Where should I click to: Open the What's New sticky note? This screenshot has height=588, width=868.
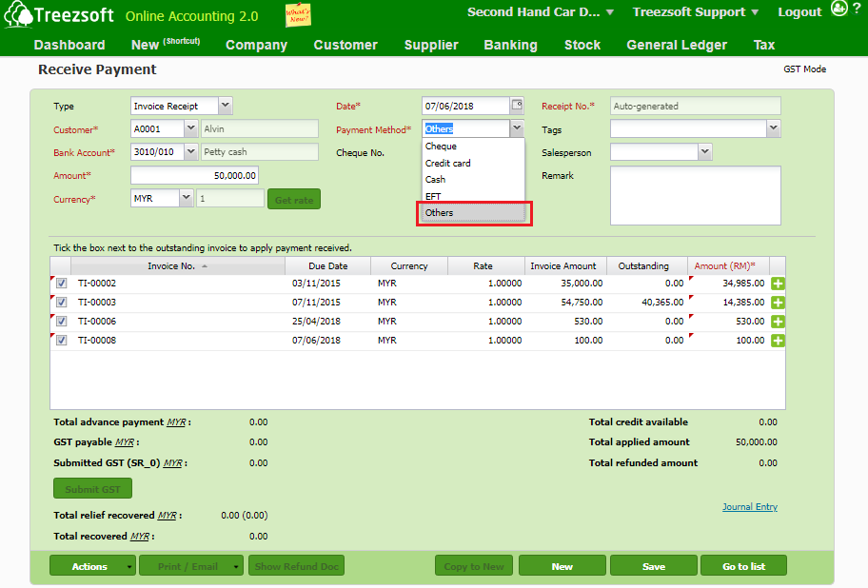click(298, 15)
